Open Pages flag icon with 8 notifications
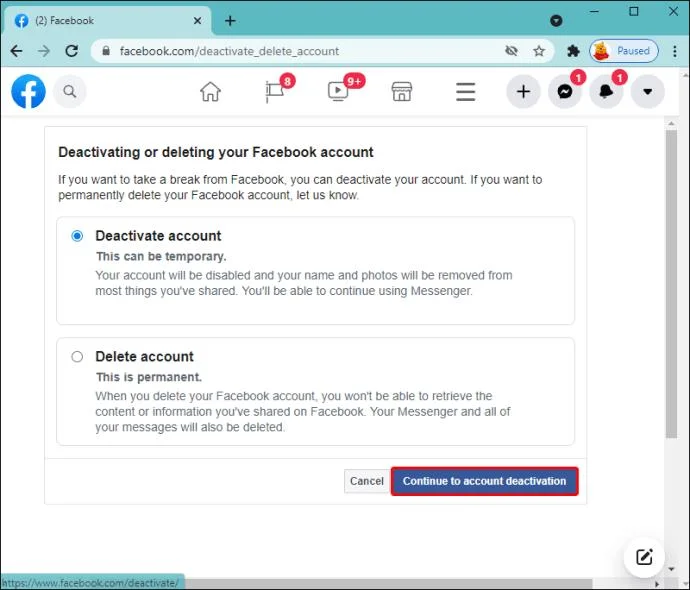The height and width of the screenshot is (590, 690). coord(275,91)
